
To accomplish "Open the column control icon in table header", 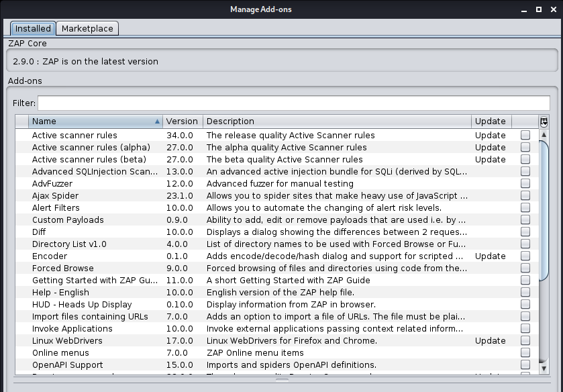I will (x=544, y=121).
